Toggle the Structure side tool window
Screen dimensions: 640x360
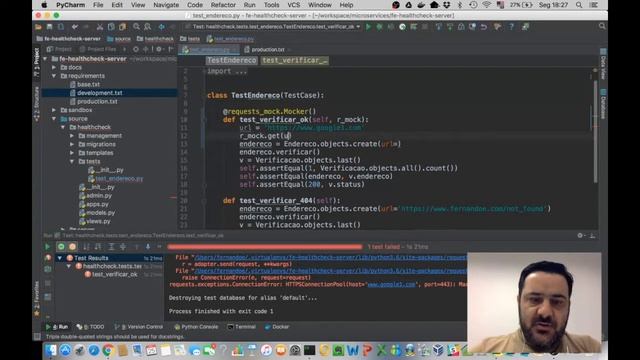(36, 104)
